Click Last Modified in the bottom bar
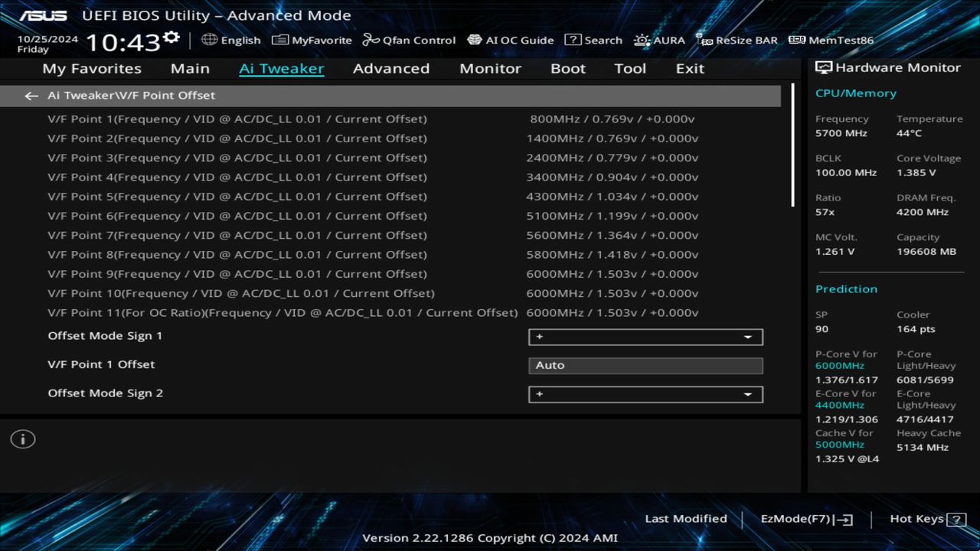The width and height of the screenshot is (980, 551). [x=686, y=519]
